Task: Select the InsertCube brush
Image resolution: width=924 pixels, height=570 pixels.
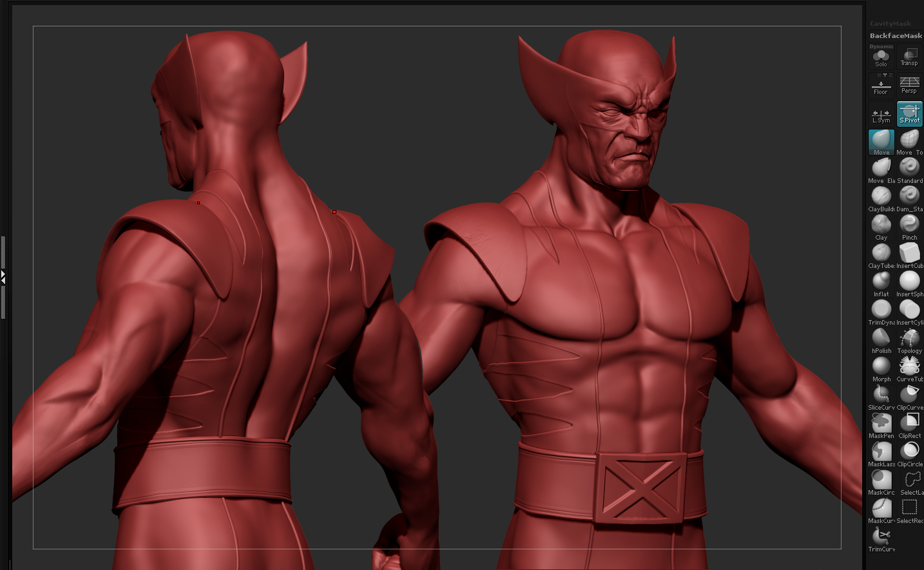Action: 909,256
